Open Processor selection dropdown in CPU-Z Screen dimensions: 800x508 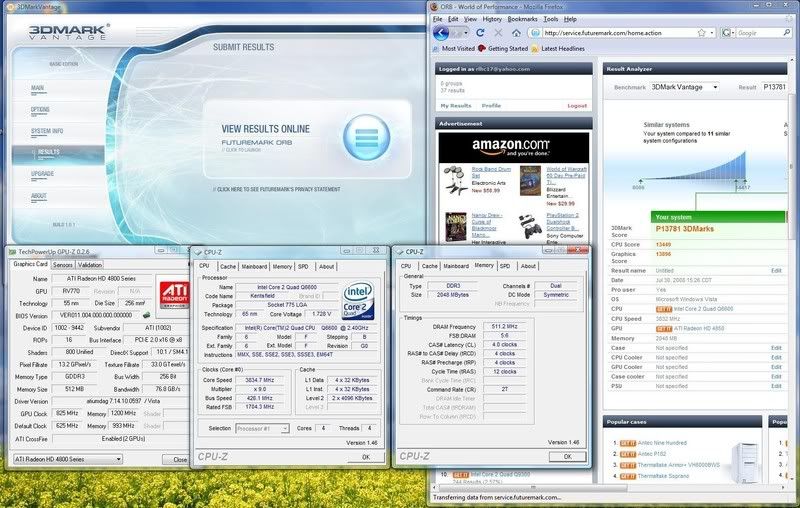pyautogui.click(x=262, y=428)
